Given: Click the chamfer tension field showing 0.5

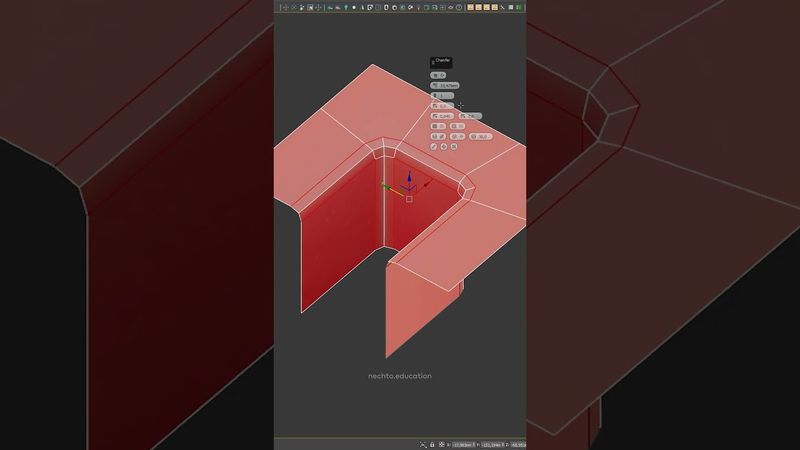Looking at the screenshot, I should [441, 106].
